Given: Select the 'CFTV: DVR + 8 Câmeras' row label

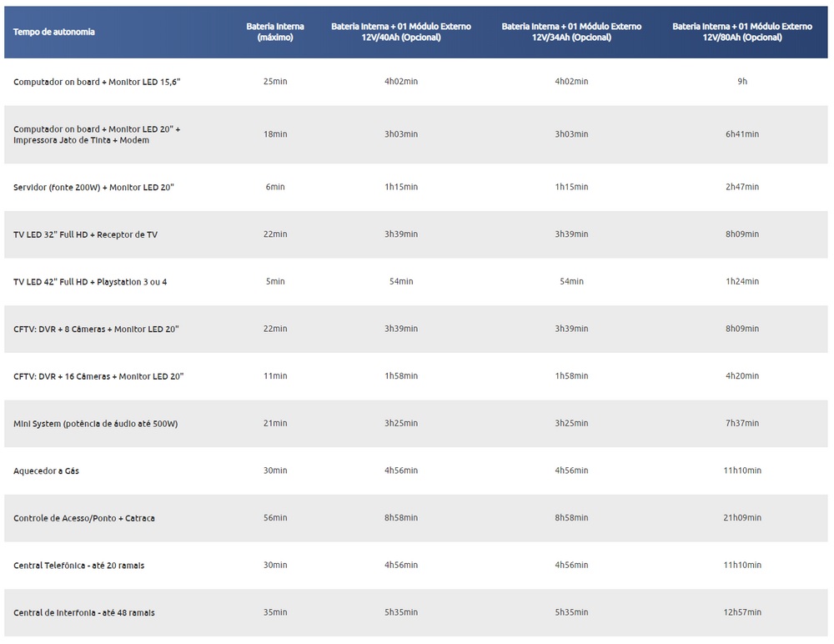Looking at the screenshot, I should pyautogui.click(x=96, y=329).
